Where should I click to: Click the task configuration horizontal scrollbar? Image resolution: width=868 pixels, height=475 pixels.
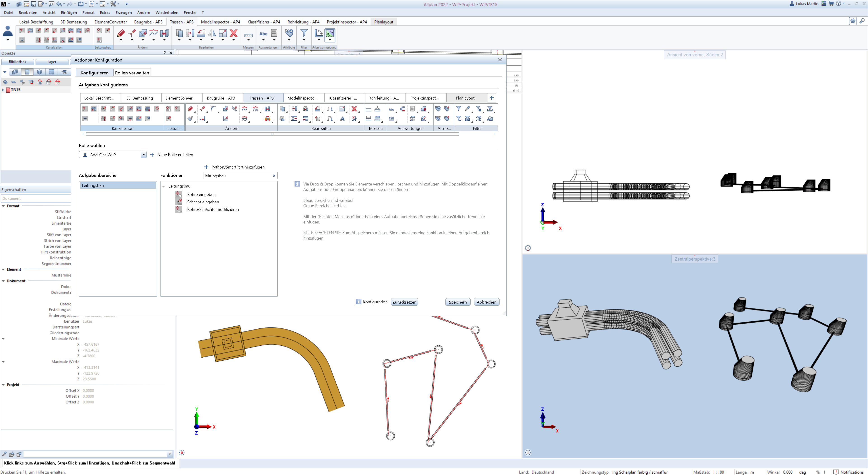(x=272, y=134)
